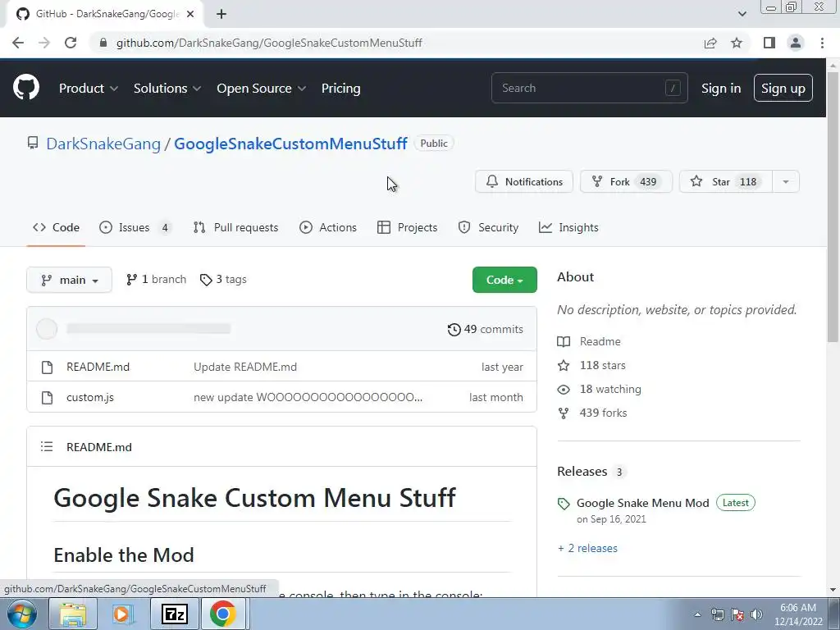This screenshot has width=840, height=630.
Task: Open 'new update WOOOO...' commit message
Action: click(308, 398)
